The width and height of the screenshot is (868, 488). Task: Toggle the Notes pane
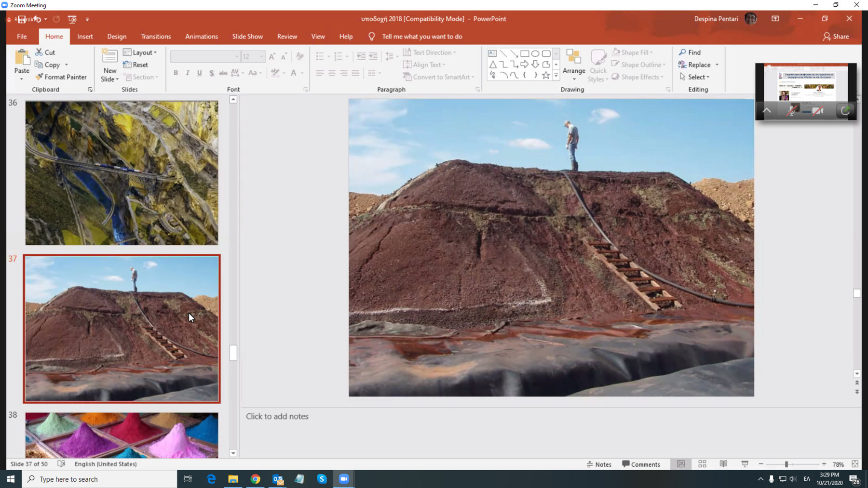coord(599,464)
